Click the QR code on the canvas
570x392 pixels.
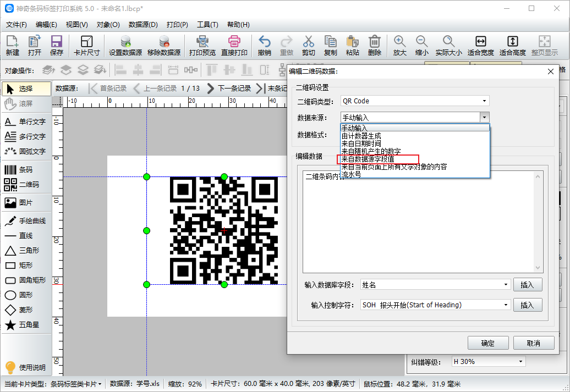point(224,230)
